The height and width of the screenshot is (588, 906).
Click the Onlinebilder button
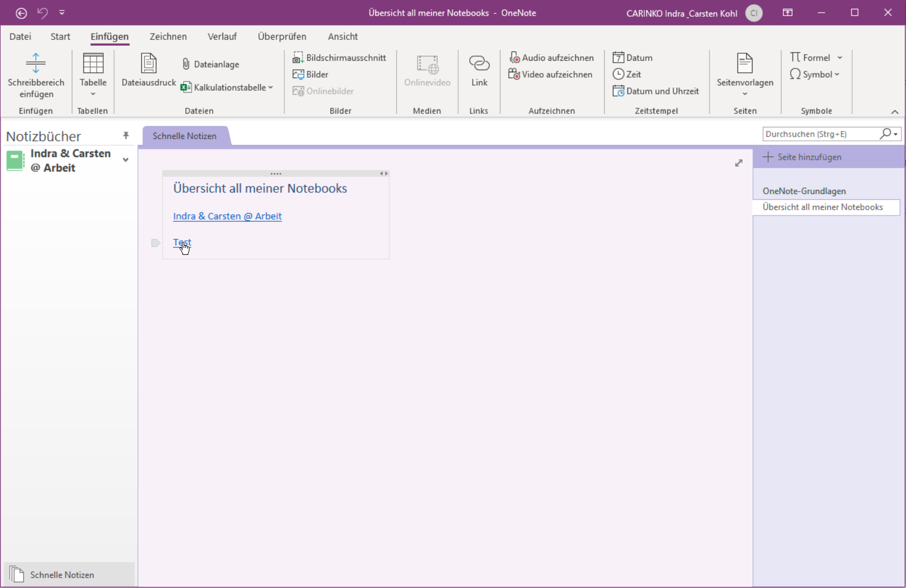[323, 91]
